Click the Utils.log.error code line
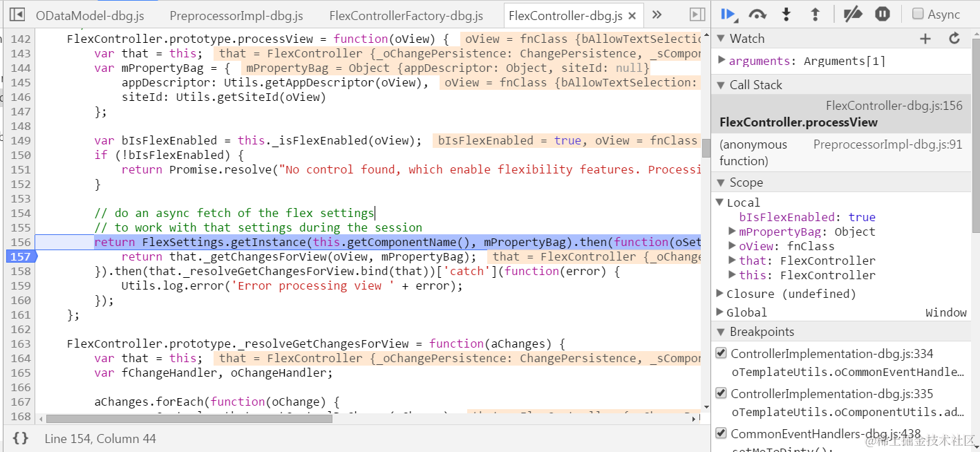Image resolution: width=980 pixels, height=452 pixels. pyautogui.click(x=292, y=285)
